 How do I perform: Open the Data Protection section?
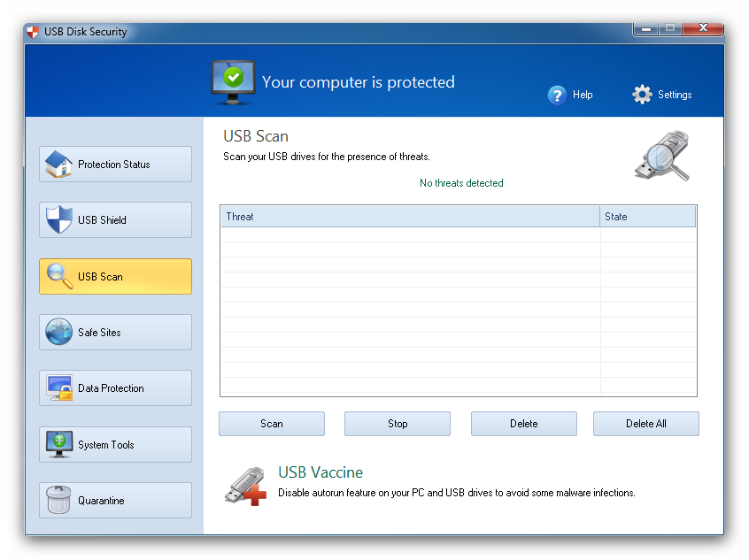pyautogui.click(x=116, y=387)
